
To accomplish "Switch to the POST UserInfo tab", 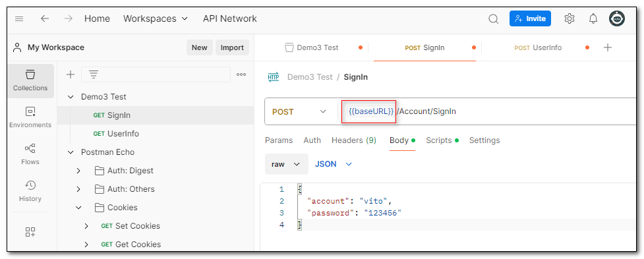I will point(538,47).
